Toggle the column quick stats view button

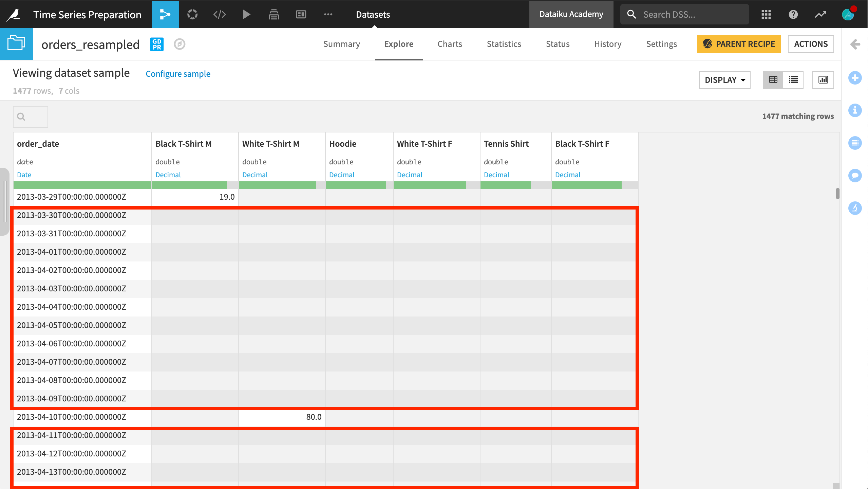pos(823,80)
